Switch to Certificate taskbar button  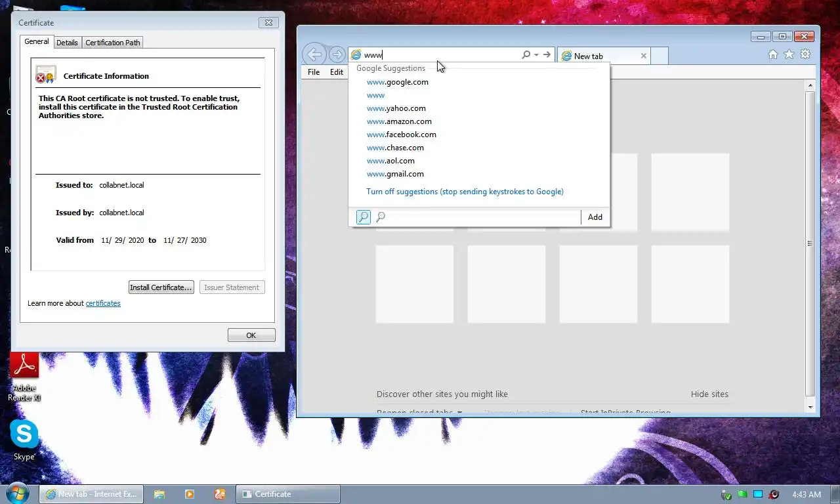tap(288, 494)
